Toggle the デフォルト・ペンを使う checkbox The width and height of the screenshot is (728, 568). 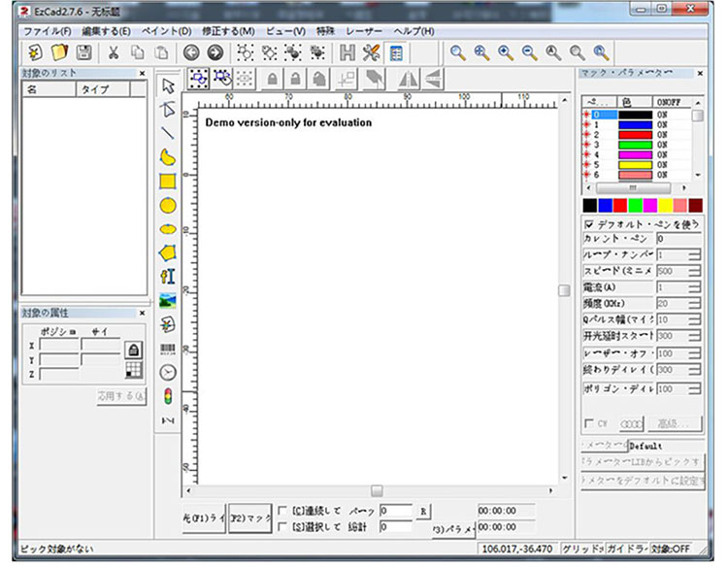(x=589, y=223)
